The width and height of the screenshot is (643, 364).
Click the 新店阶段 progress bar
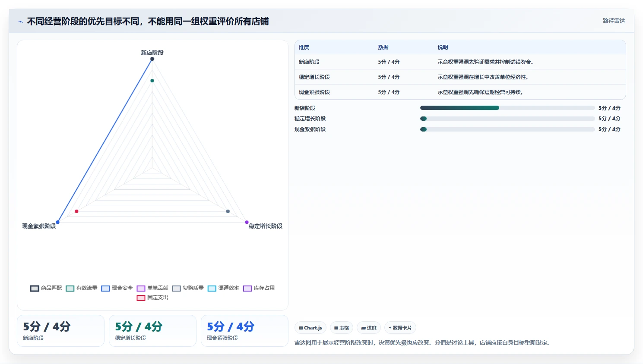pos(507,108)
